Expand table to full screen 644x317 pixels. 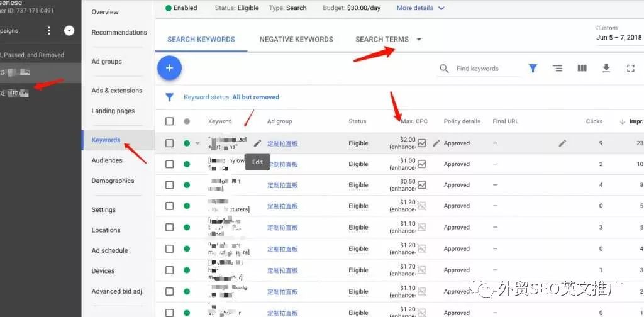(x=631, y=69)
